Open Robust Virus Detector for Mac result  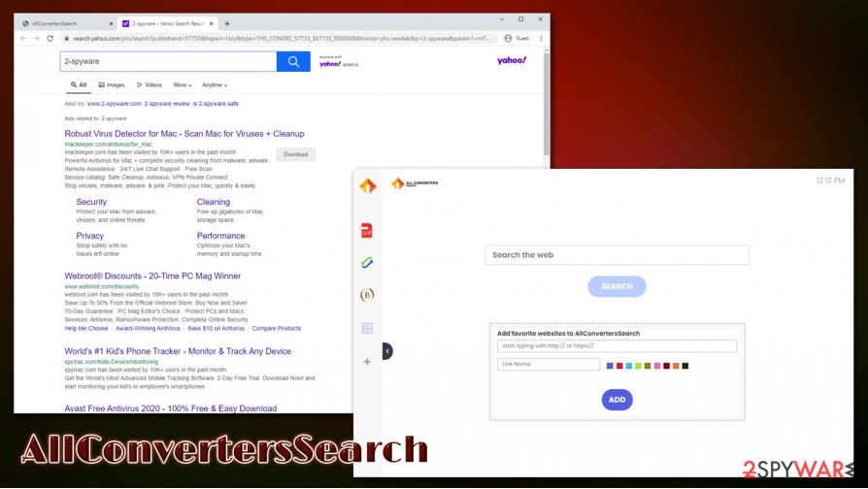(184, 134)
